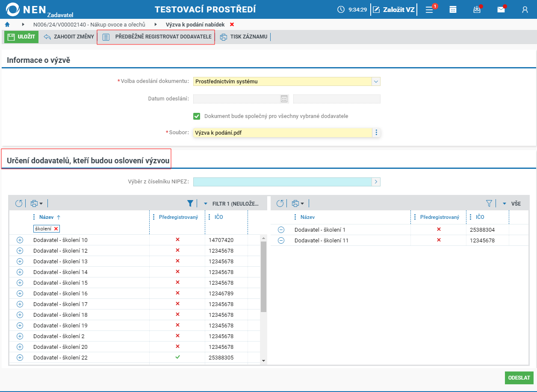Open IČO column menu in right table
537x392 pixels.
tap(471, 217)
